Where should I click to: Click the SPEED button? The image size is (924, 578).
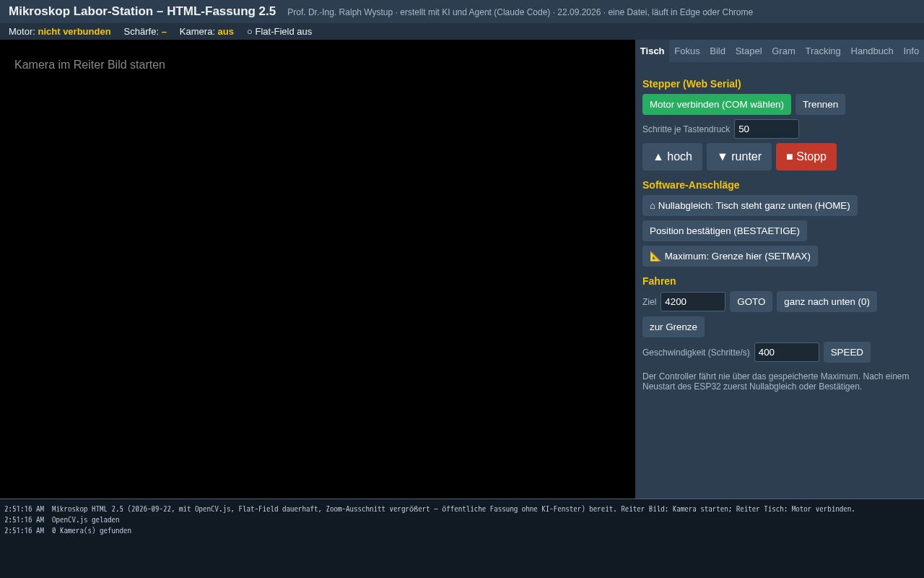click(847, 352)
